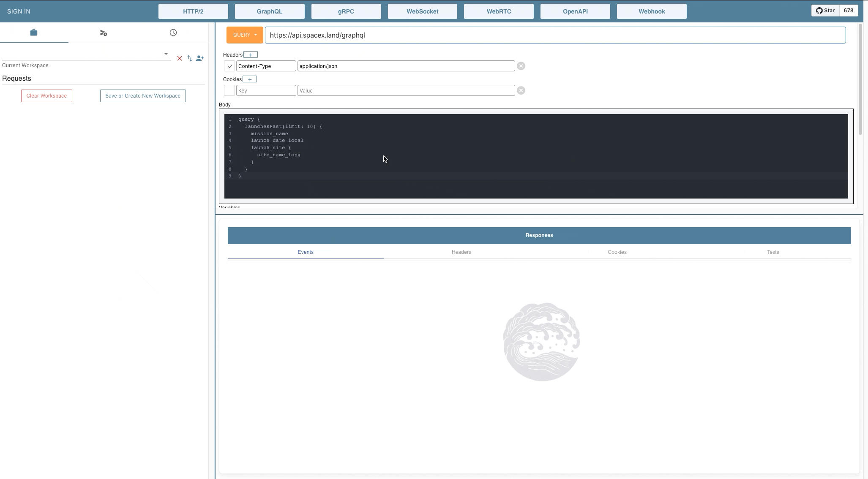This screenshot has height=479, width=868.
Task: Enable the empty cookie row checkbox
Action: 229,90
